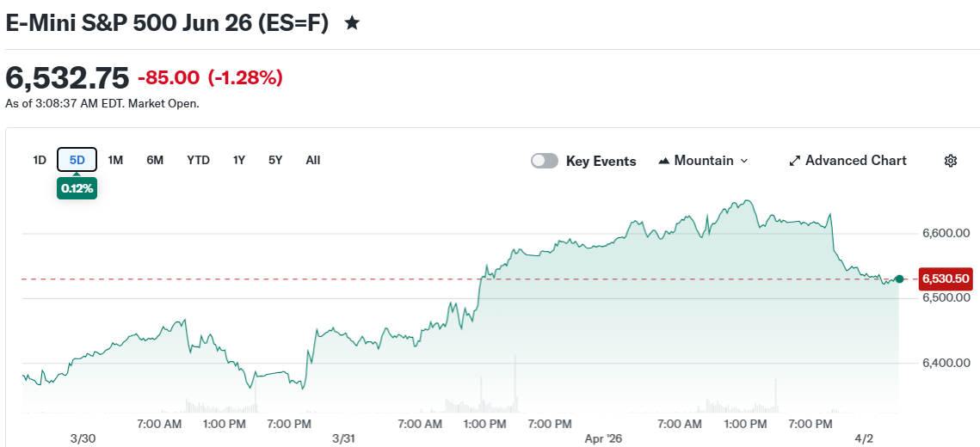Open the Advanced Chart view
The height and width of the screenshot is (447, 980).
coord(848,161)
